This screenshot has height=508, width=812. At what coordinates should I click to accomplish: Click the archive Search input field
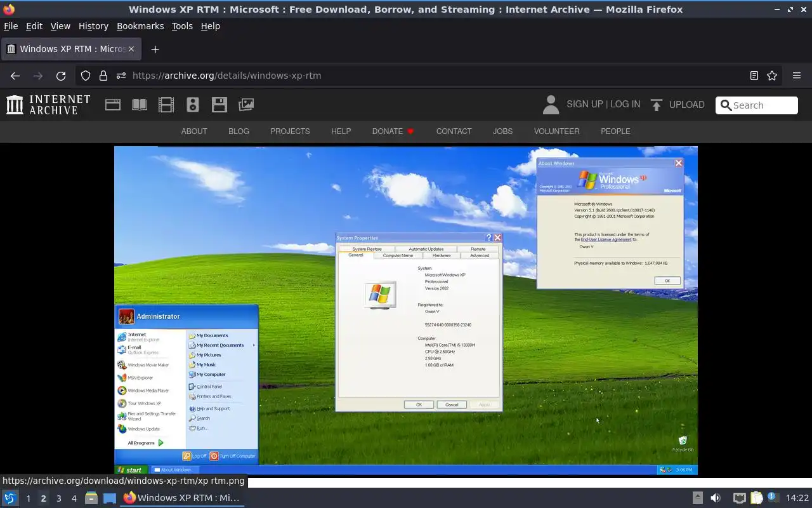757,105
